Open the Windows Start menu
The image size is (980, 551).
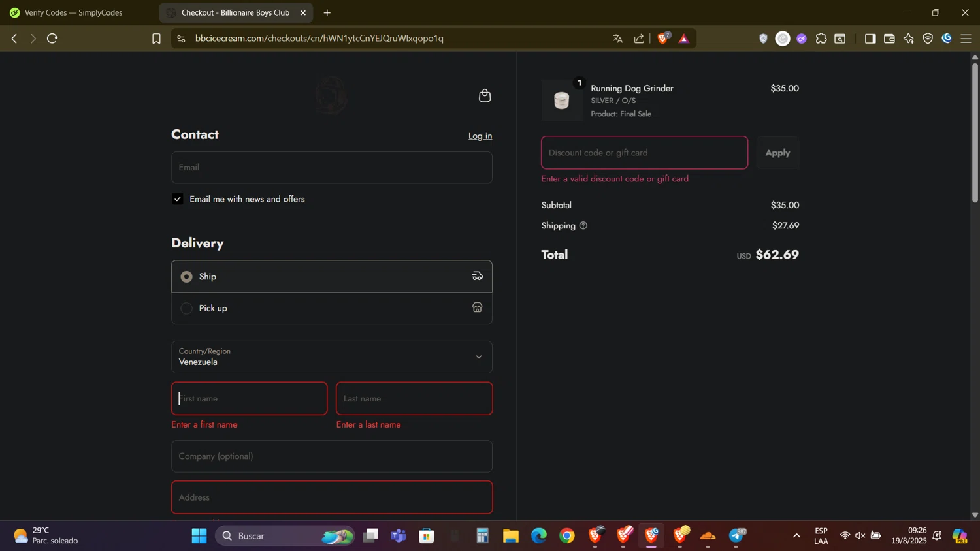[199, 536]
